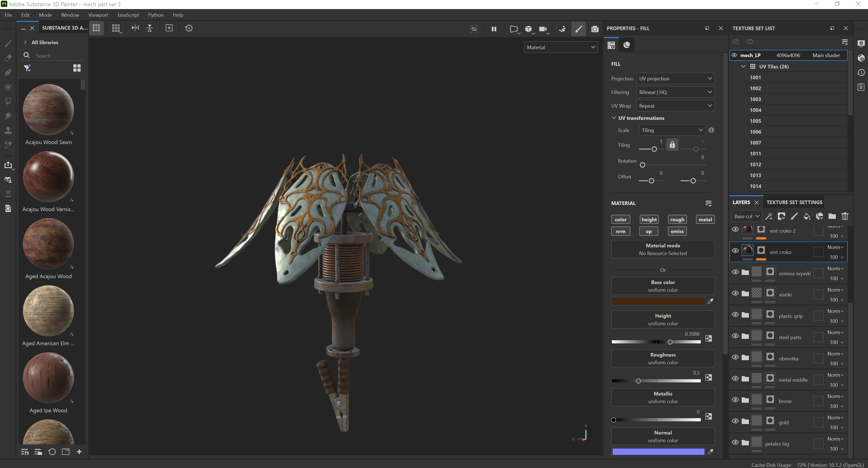Add an effect with the magic wand

[x=769, y=216]
